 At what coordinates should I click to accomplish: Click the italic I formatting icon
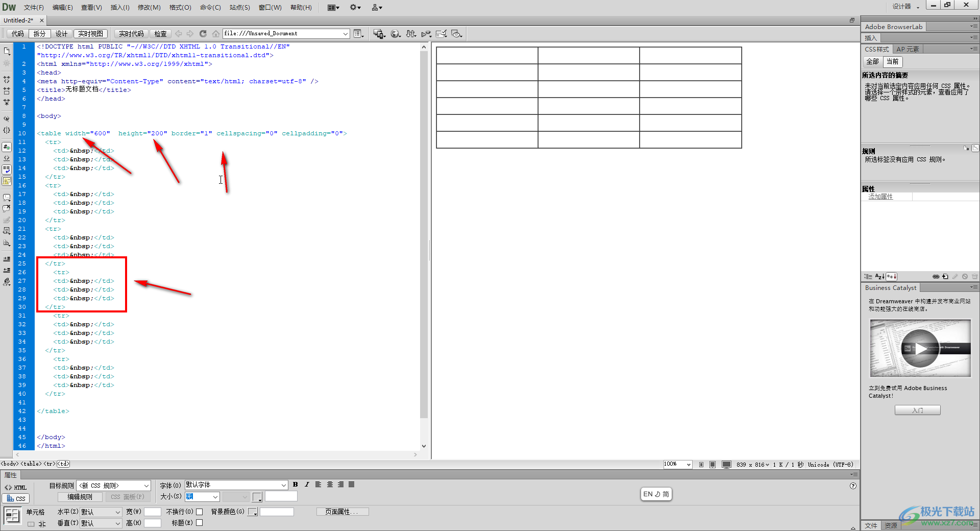tap(307, 485)
